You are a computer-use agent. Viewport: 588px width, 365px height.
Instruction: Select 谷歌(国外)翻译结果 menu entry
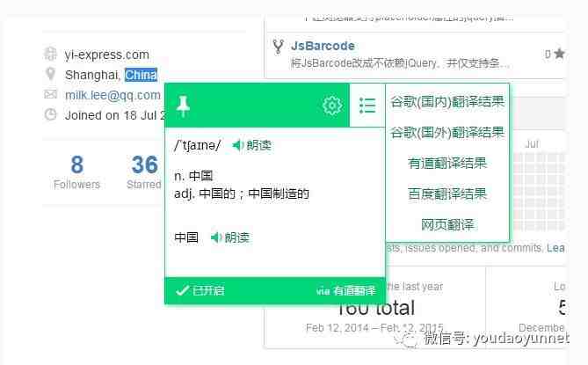tap(447, 133)
